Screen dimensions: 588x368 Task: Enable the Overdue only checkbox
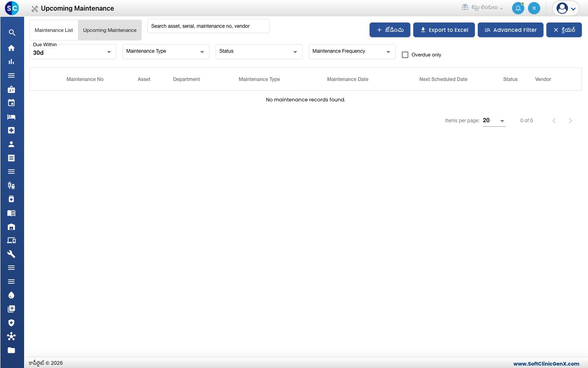click(x=405, y=55)
